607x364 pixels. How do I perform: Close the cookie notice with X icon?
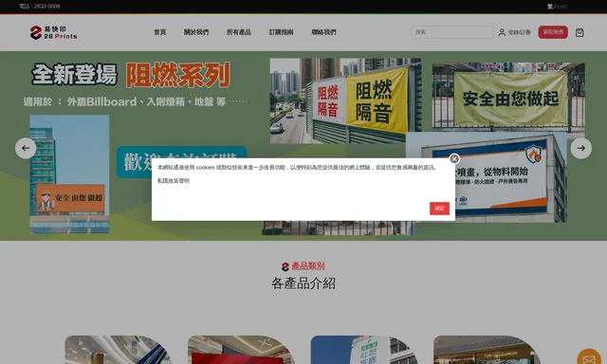(x=454, y=158)
